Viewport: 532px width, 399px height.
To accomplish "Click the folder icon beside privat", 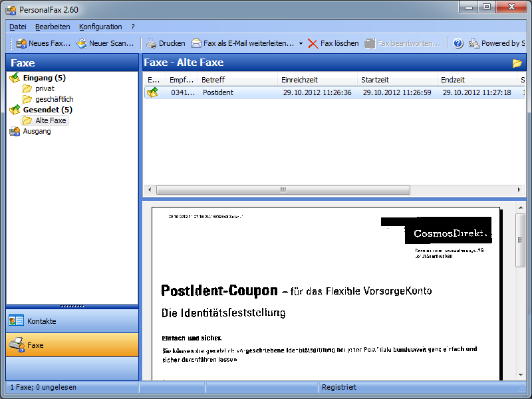I will click(x=27, y=89).
